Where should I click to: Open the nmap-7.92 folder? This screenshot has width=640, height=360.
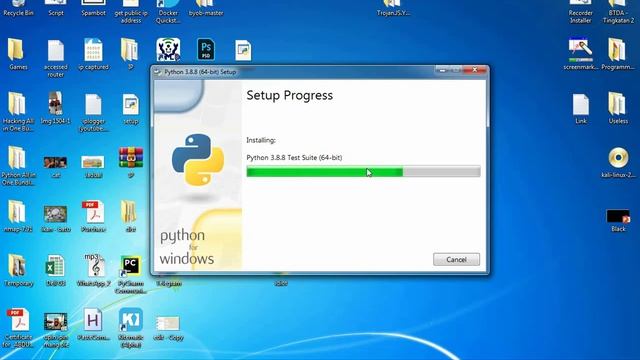(18, 216)
